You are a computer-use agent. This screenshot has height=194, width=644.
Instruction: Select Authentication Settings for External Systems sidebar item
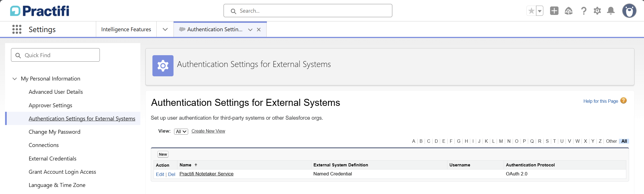(x=82, y=119)
